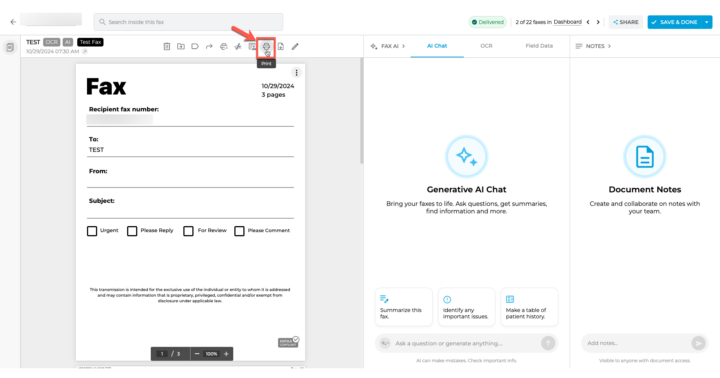Zoom in with the plus button
Viewport: 720px width, 378px height.
pos(226,354)
